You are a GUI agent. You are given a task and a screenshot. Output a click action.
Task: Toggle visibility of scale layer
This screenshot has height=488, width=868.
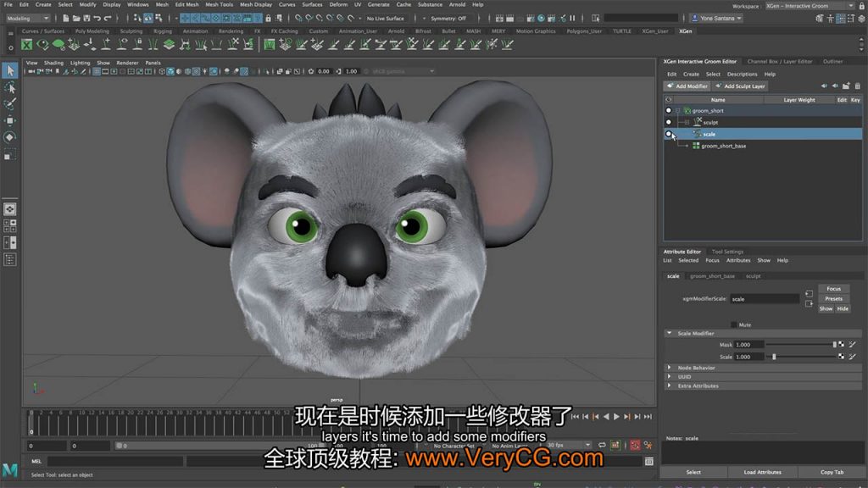click(669, 134)
